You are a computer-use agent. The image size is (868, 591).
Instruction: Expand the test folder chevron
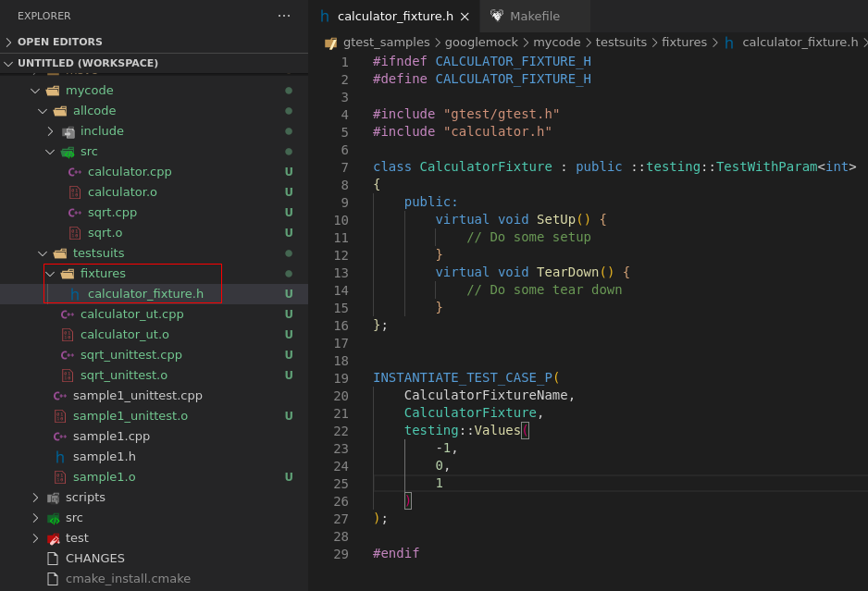point(35,538)
